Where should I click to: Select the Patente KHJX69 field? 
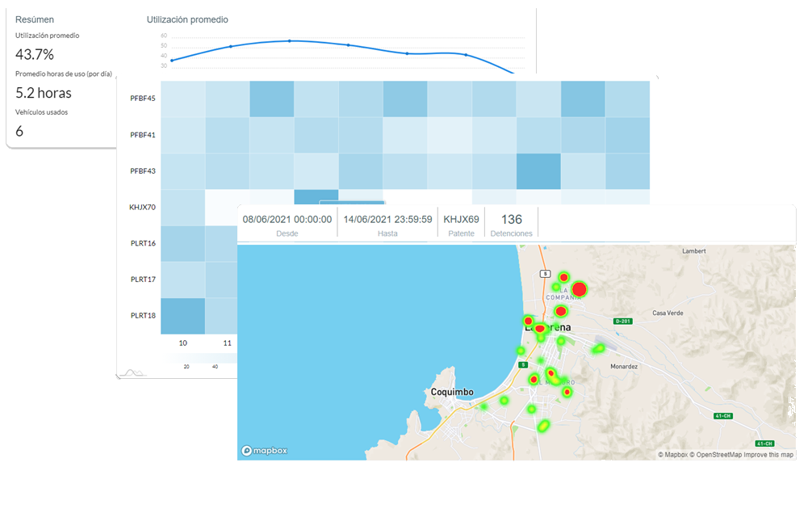click(x=461, y=220)
